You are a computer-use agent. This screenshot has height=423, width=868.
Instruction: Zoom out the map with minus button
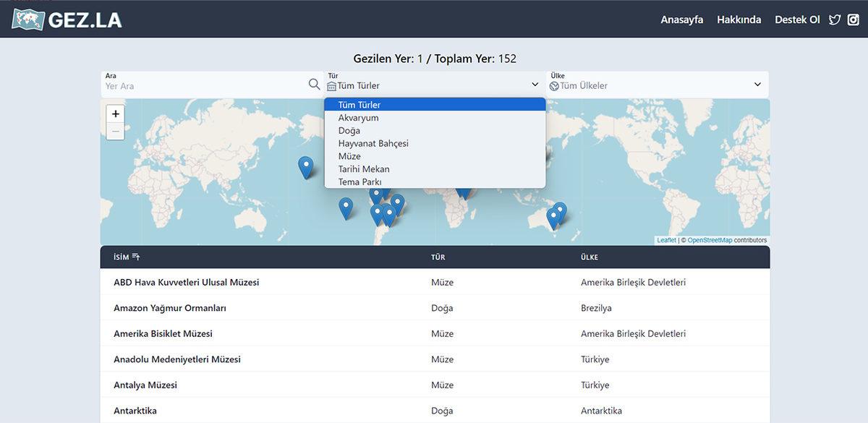pyautogui.click(x=115, y=132)
